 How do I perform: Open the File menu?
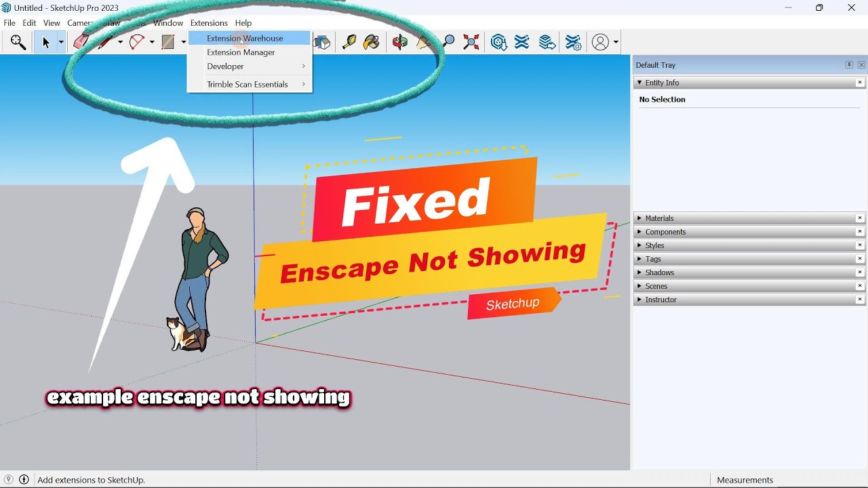click(x=9, y=23)
